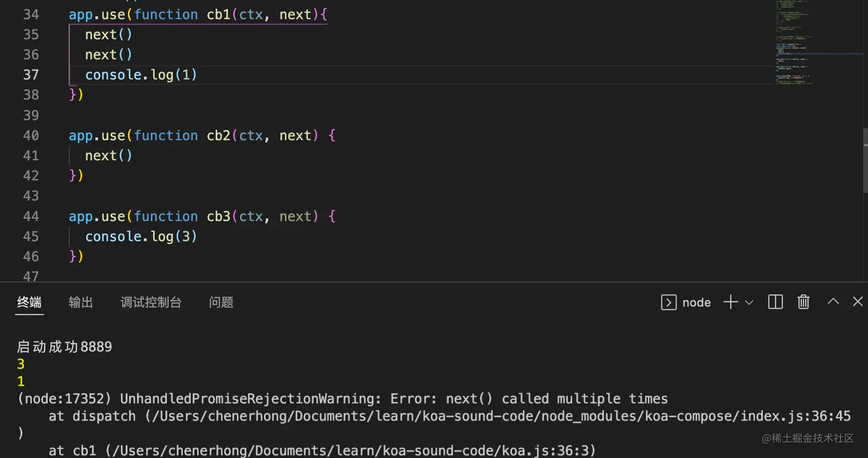
Task: Click the cb3 function name
Action: click(x=218, y=216)
